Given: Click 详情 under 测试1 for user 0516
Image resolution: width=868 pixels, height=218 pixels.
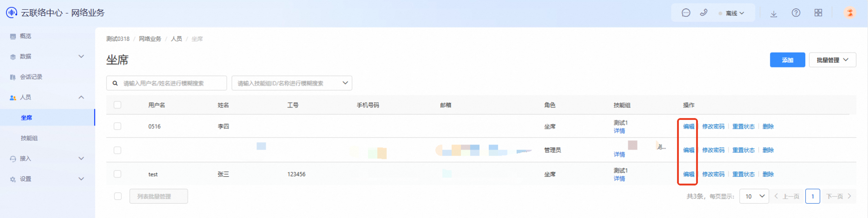Looking at the screenshot, I should [619, 131].
